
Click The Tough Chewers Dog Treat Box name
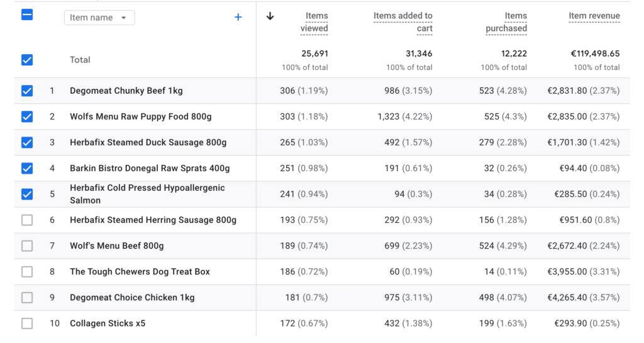tap(140, 272)
